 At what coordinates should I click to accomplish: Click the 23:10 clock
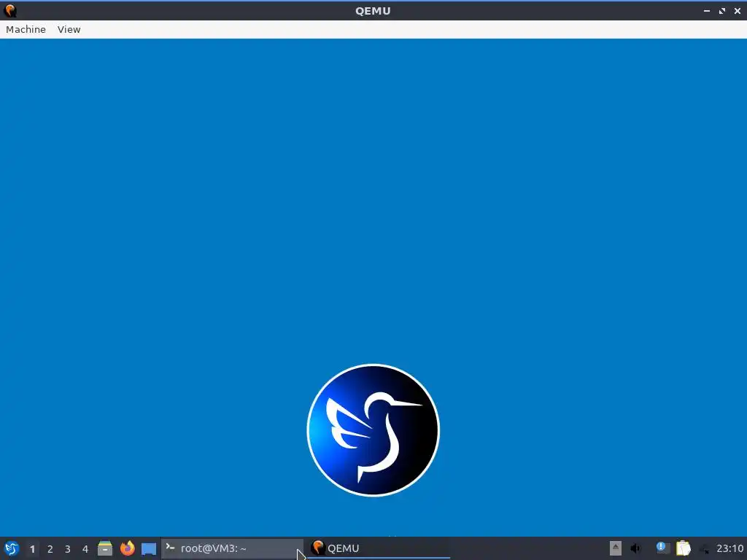pyautogui.click(x=729, y=548)
